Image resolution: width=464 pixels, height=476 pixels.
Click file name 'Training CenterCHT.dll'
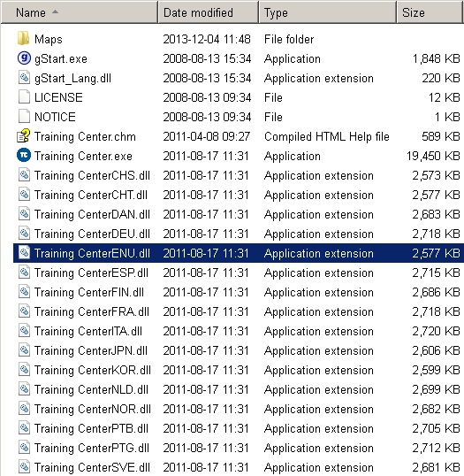(x=91, y=195)
